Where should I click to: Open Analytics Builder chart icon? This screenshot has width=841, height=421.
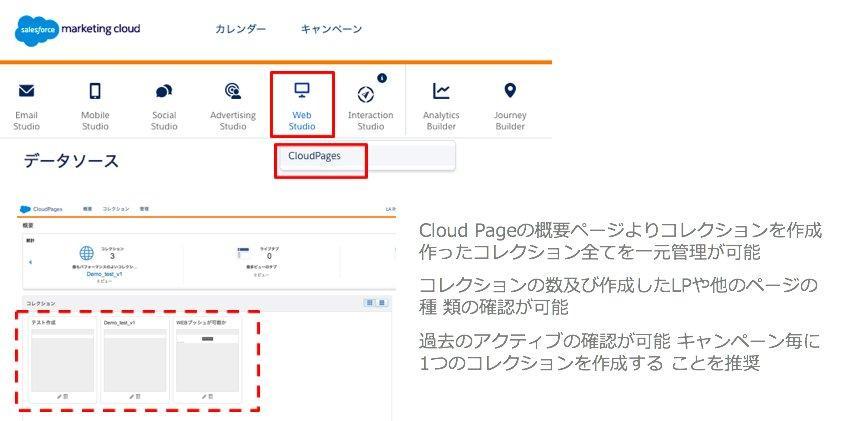[441, 91]
